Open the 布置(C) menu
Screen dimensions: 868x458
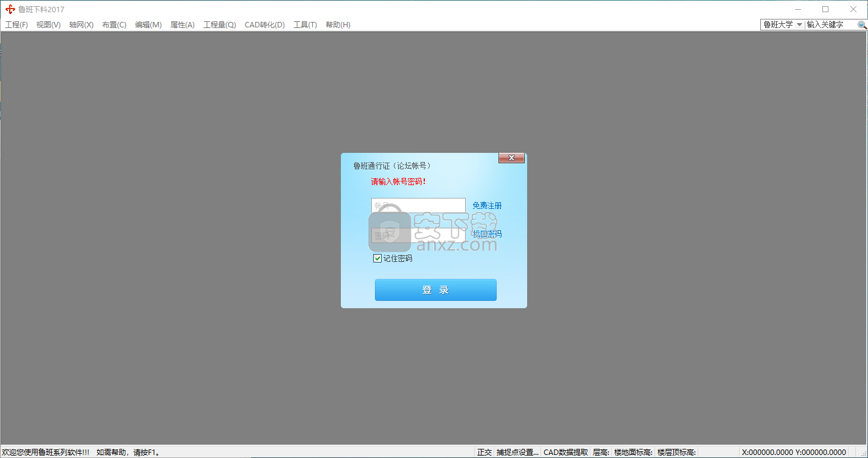point(114,25)
